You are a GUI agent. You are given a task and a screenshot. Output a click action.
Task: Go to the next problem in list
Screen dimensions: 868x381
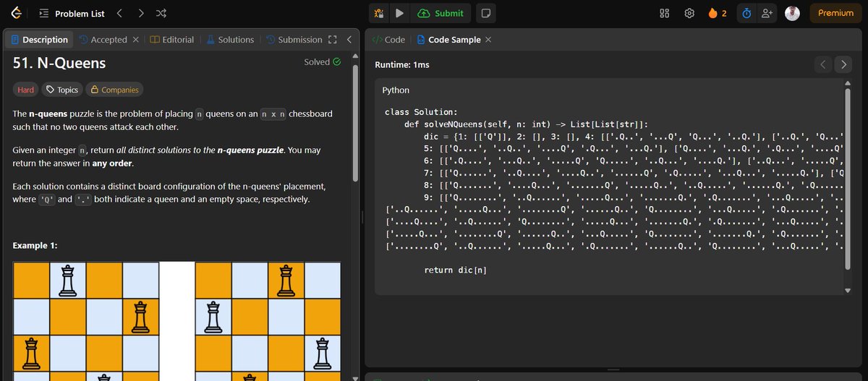pyautogui.click(x=141, y=13)
